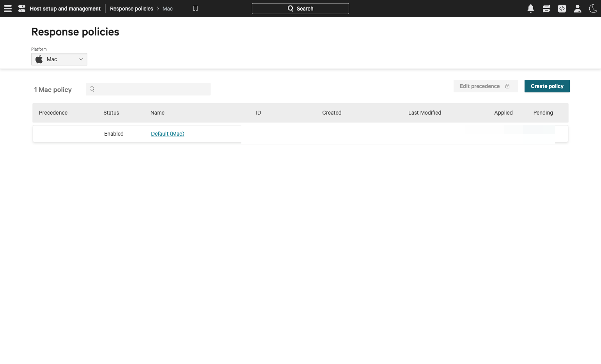Click the Response policies breadcrumb link
Image resolution: width=601 pixels, height=364 pixels.
[131, 9]
